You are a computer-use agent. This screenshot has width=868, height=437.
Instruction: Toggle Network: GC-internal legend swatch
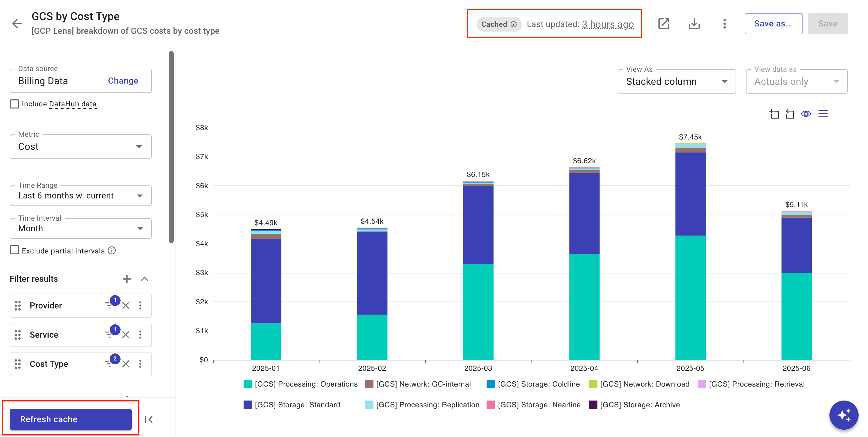point(369,384)
